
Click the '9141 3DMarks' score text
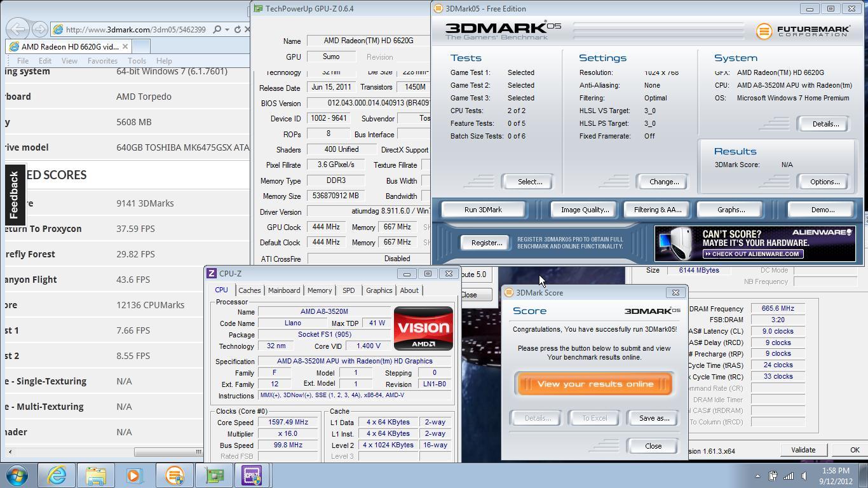pos(145,203)
